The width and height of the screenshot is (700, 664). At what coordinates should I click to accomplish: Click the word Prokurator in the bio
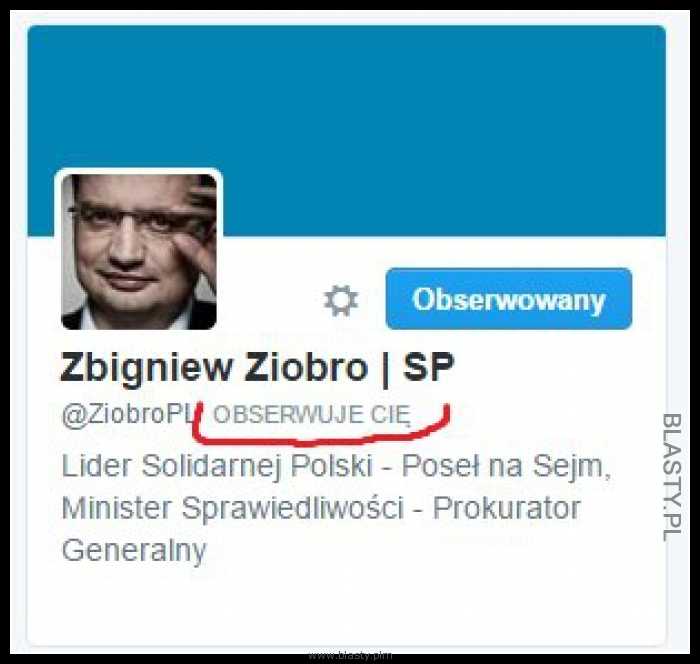click(x=507, y=509)
